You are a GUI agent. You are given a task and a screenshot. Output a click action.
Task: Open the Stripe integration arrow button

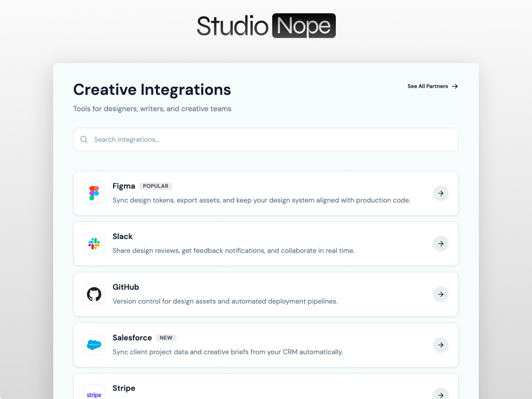click(441, 394)
